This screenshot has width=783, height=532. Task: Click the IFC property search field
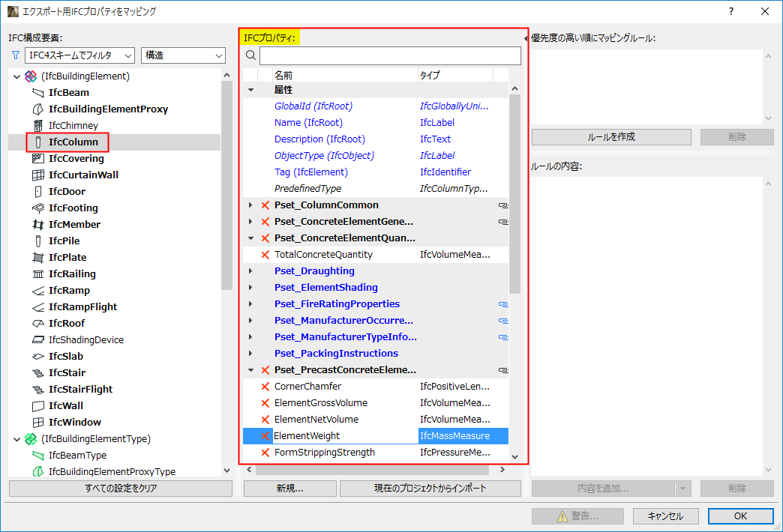(390, 55)
